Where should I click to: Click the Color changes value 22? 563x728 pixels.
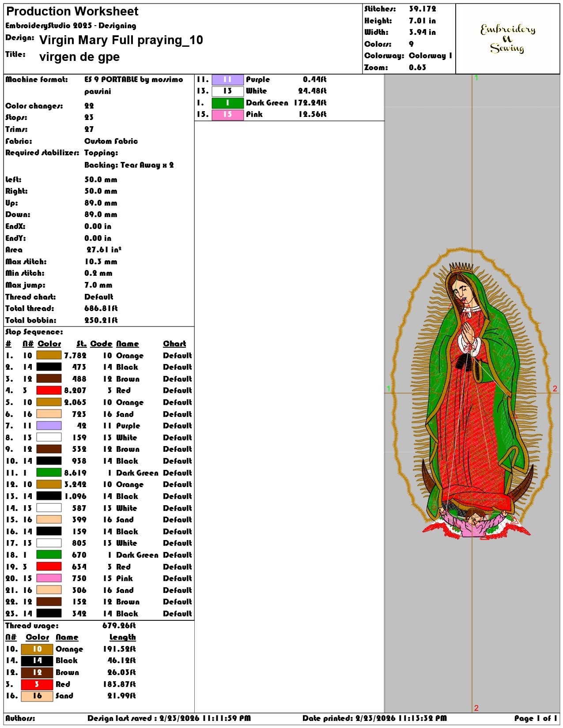click(89, 106)
